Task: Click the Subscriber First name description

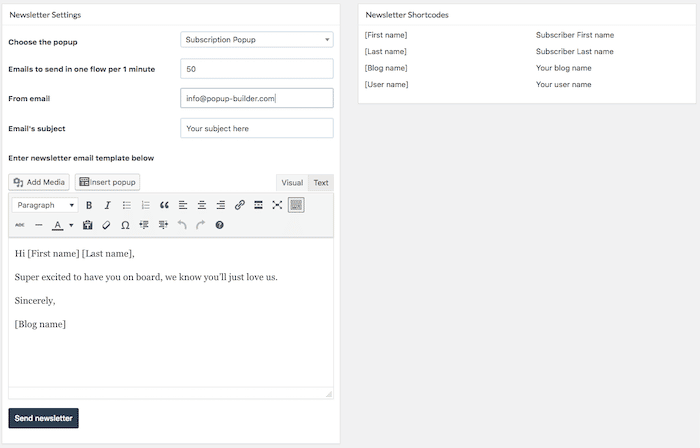Action: [575, 35]
